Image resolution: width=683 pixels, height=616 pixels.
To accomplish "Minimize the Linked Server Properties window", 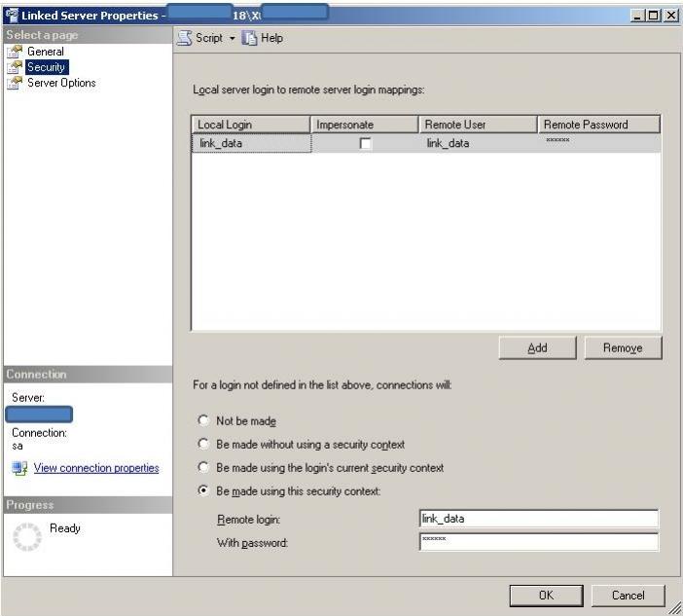I will click(637, 16).
